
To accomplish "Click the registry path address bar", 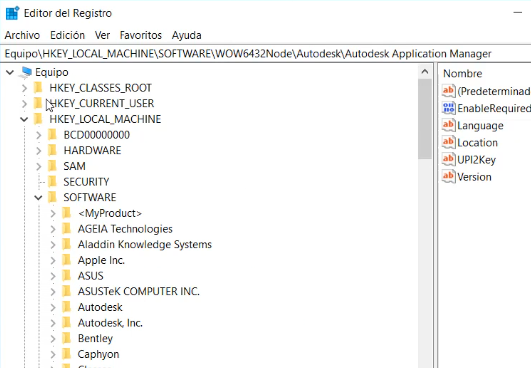I will (x=266, y=54).
